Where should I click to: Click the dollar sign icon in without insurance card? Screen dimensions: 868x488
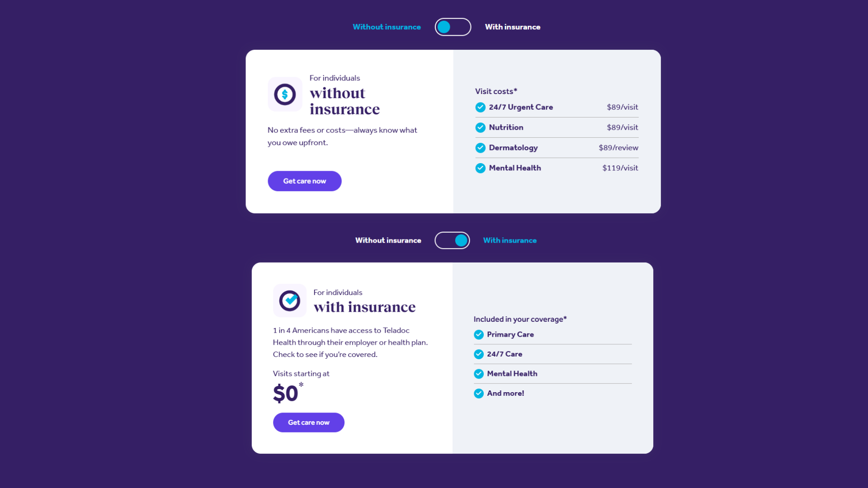click(x=285, y=94)
